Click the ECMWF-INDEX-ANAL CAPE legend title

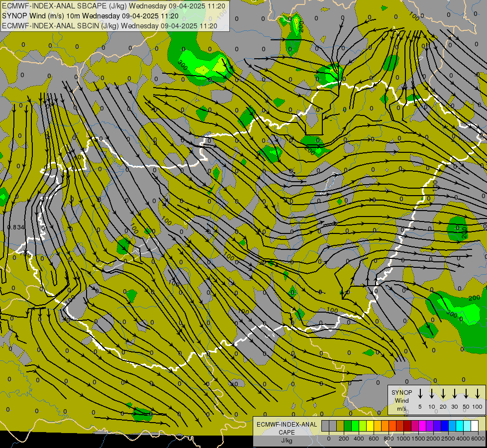pos(287,429)
